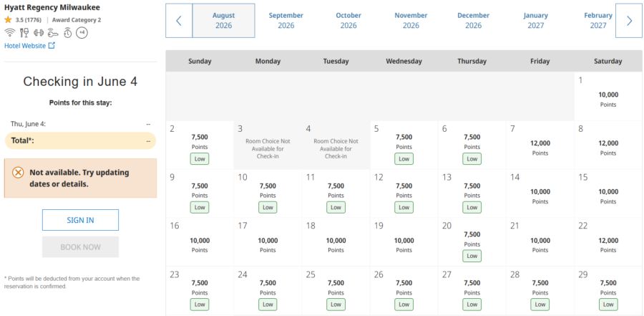Image resolution: width=644 pixels, height=316 pixels.
Task: Pick August 21 for 10,000 points
Action: (x=540, y=242)
